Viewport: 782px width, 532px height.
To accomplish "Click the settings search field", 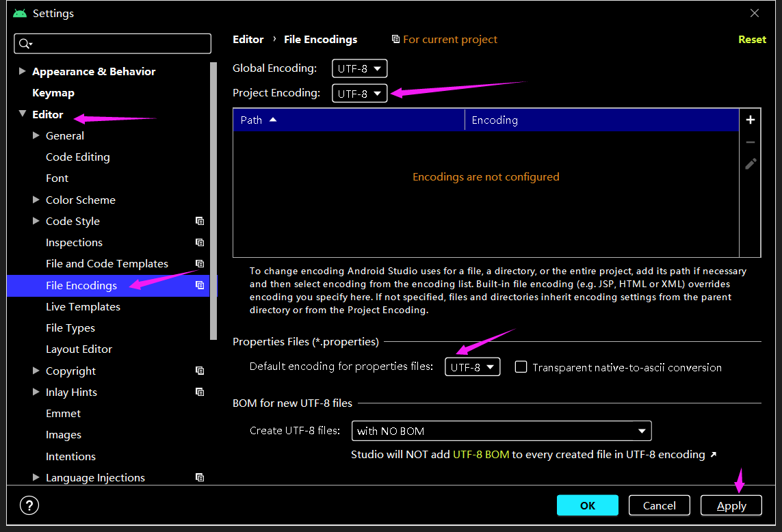I will (x=112, y=44).
